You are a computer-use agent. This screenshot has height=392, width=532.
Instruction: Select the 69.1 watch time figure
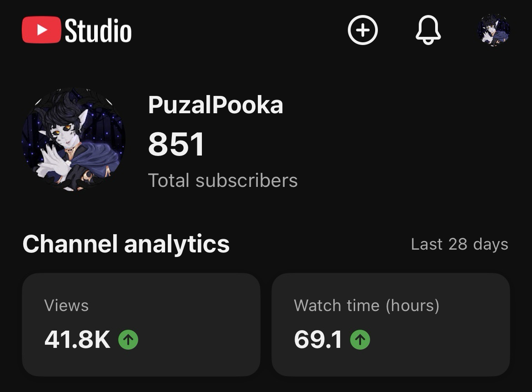coord(318,340)
